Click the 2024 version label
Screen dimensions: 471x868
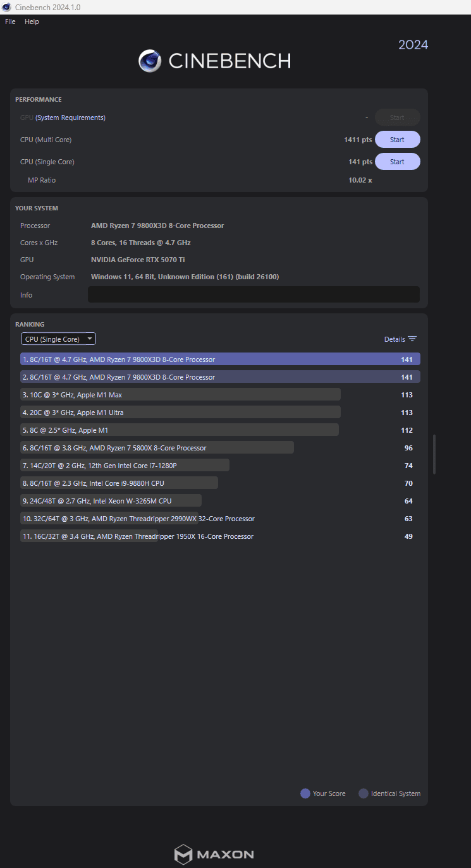point(413,45)
